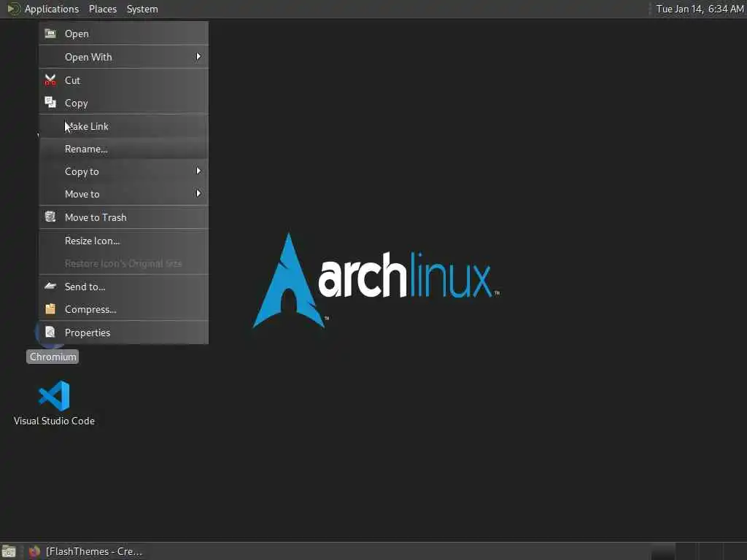Open the Places menu
The image size is (747, 560).
pyautogui.click(x=102, y=9)
